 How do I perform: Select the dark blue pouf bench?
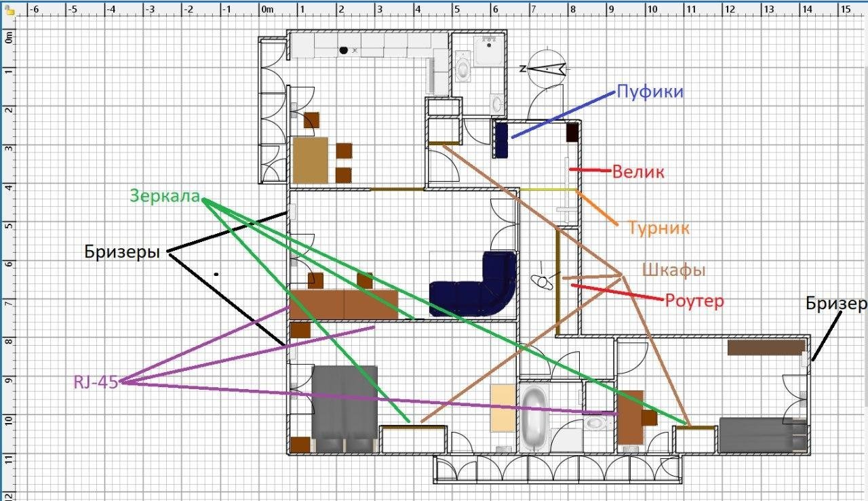point(501,140)
